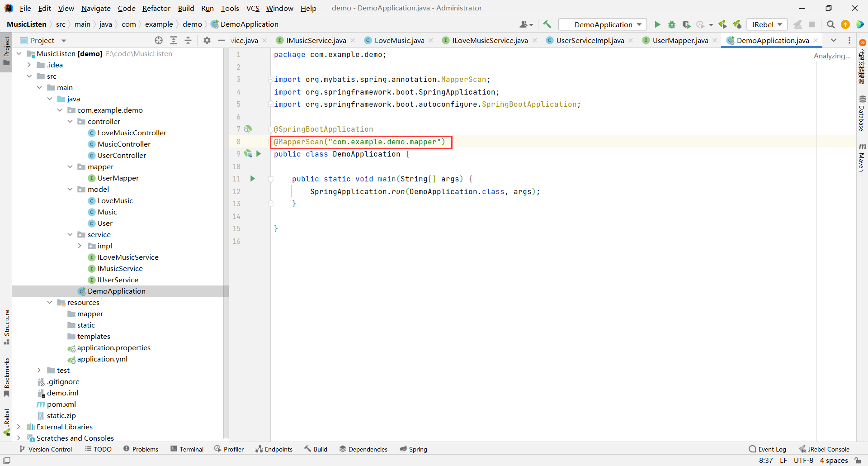Collapse all nodes in the Project panel
868x466 pixels.
point(188,40)
